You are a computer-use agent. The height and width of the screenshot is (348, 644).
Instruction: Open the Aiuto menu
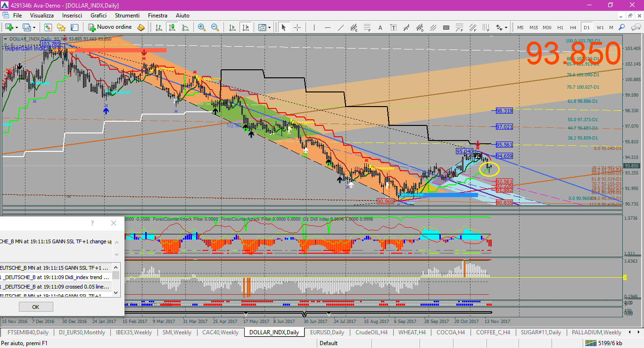point(182,16)
